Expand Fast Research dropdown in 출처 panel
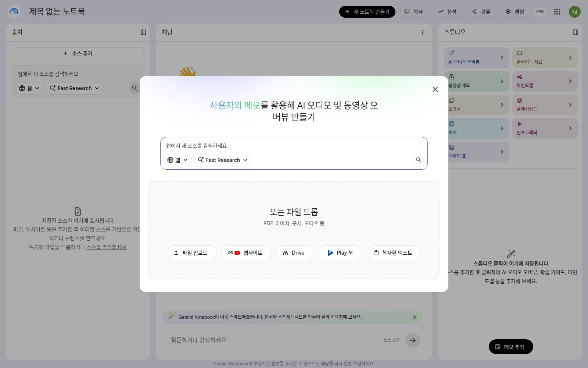This screenshot has height=368, width=588. [x=75, y=88]
